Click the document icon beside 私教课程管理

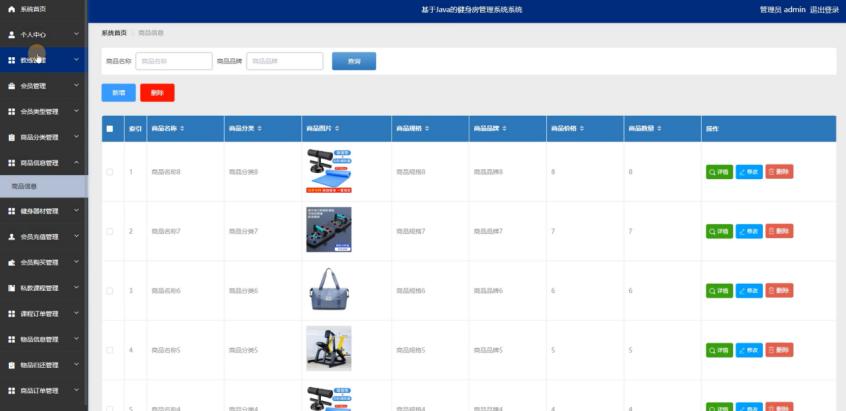(x=11, y=288)
